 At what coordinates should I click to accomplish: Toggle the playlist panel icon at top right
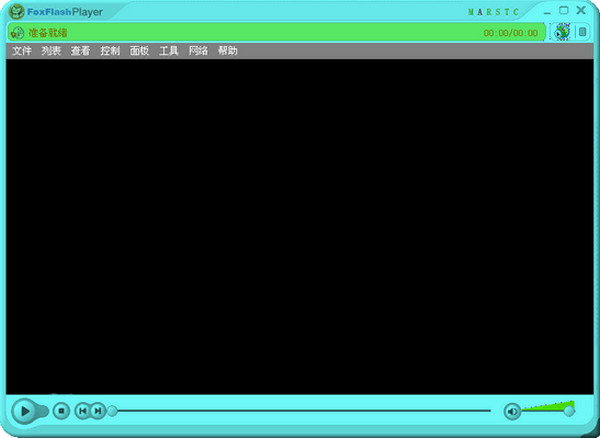click(582, 32)
